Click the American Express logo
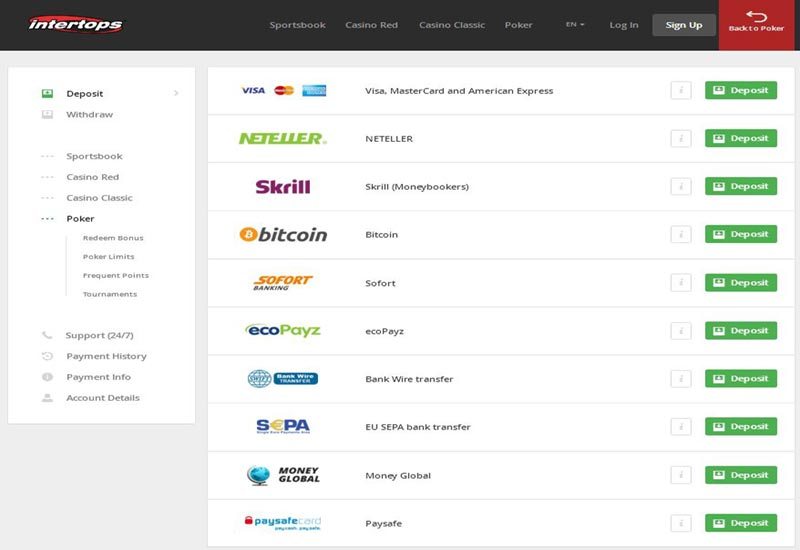 314,91
